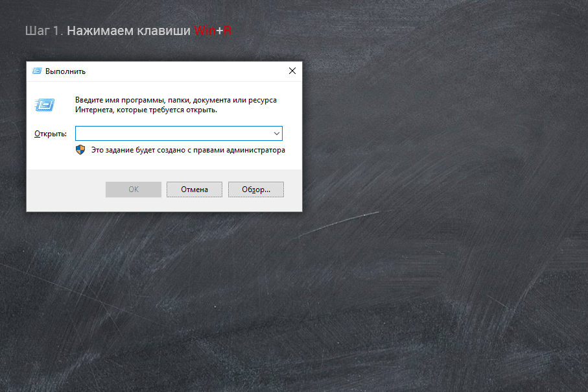Click the small Run icon in title bar

37,71
